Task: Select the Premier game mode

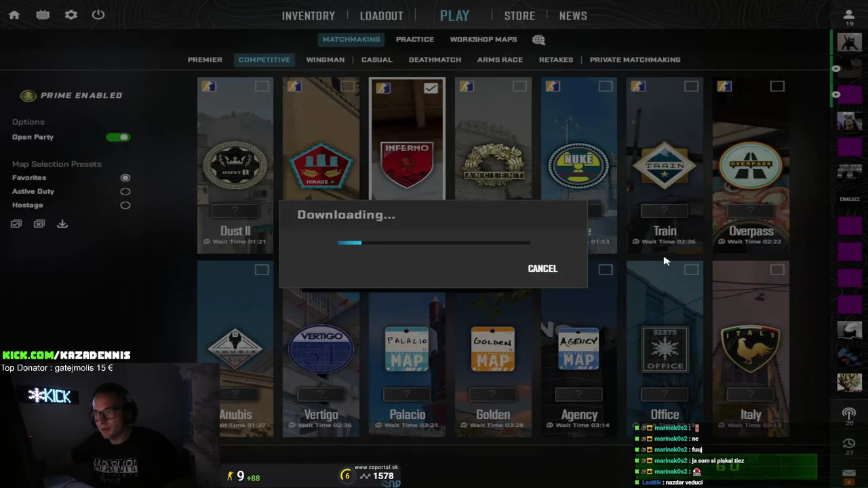Action: tap(205, 60)
